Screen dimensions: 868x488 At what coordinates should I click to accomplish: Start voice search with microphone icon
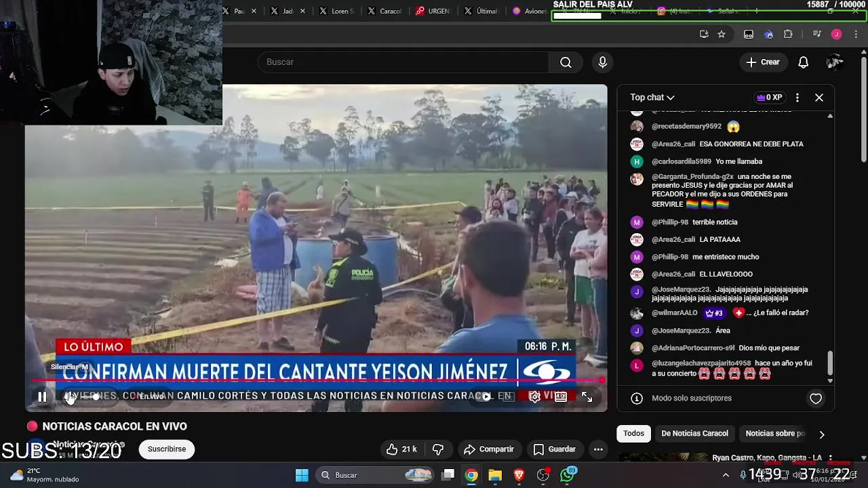(603, 62)
